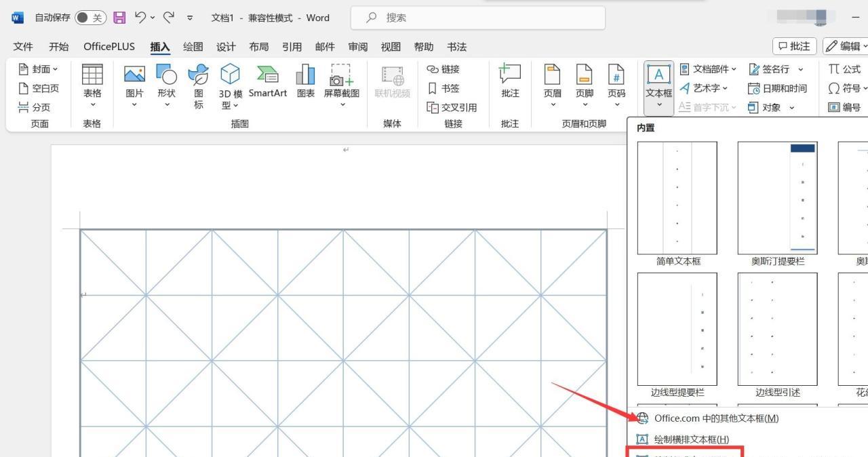Image resolution: width=868 pixels, height=457 pixels.
Task: Switch to the 开始 ribbon tab
Action: [x=58, y=46]
